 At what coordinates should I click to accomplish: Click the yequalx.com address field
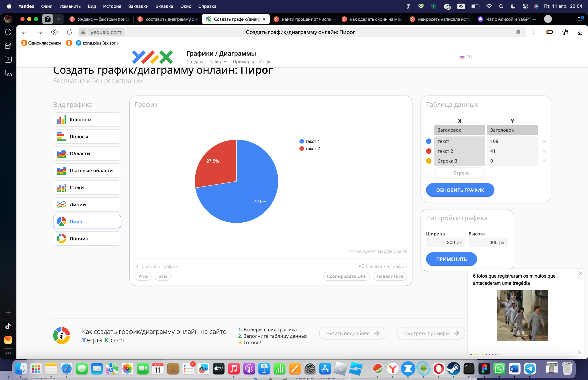106,32
